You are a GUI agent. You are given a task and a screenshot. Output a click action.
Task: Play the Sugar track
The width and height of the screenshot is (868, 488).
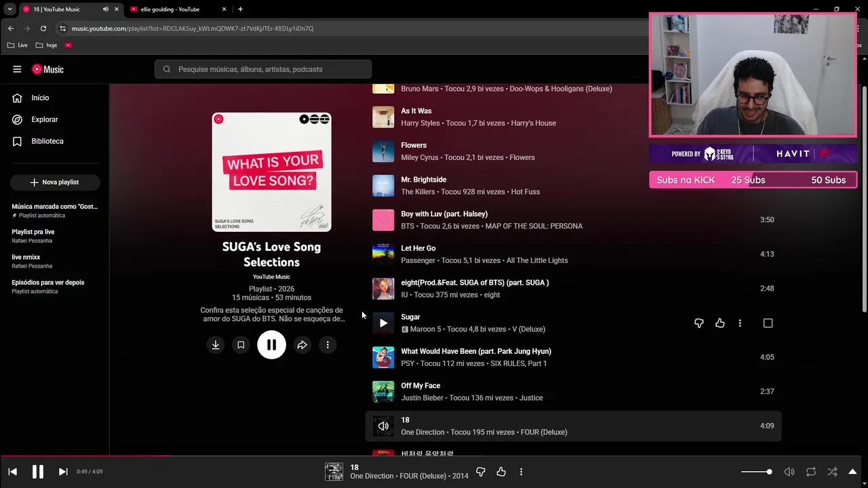click(x=383, y=323)
